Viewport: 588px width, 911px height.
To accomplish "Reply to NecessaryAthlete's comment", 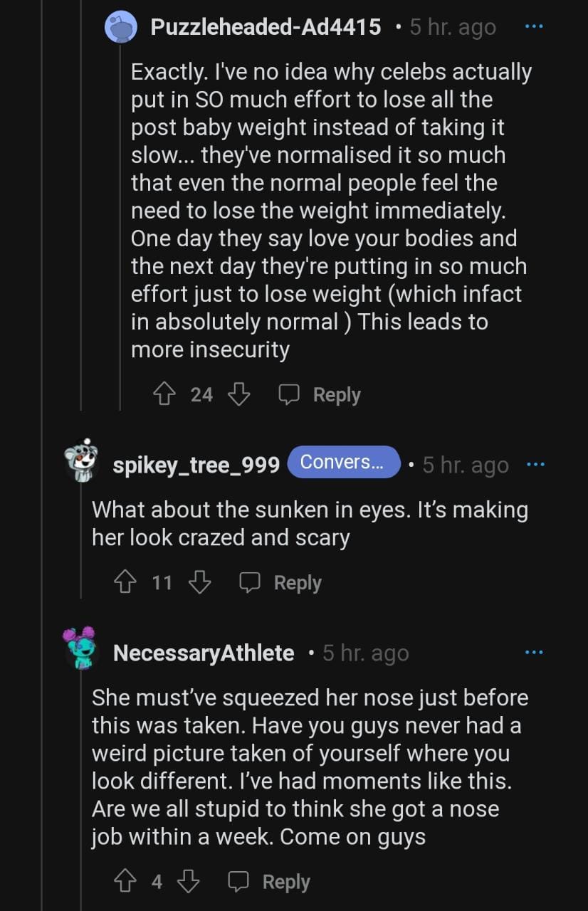I will pos(269,882).
